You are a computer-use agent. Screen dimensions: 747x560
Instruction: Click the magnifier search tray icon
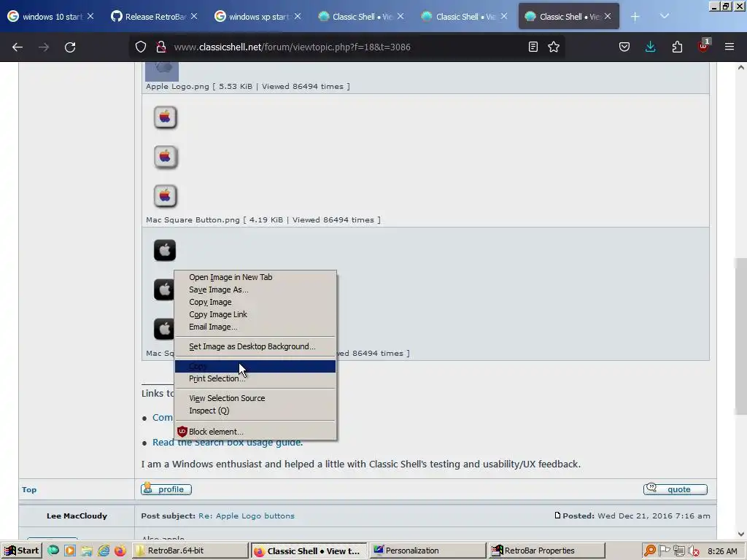(650, 551)
